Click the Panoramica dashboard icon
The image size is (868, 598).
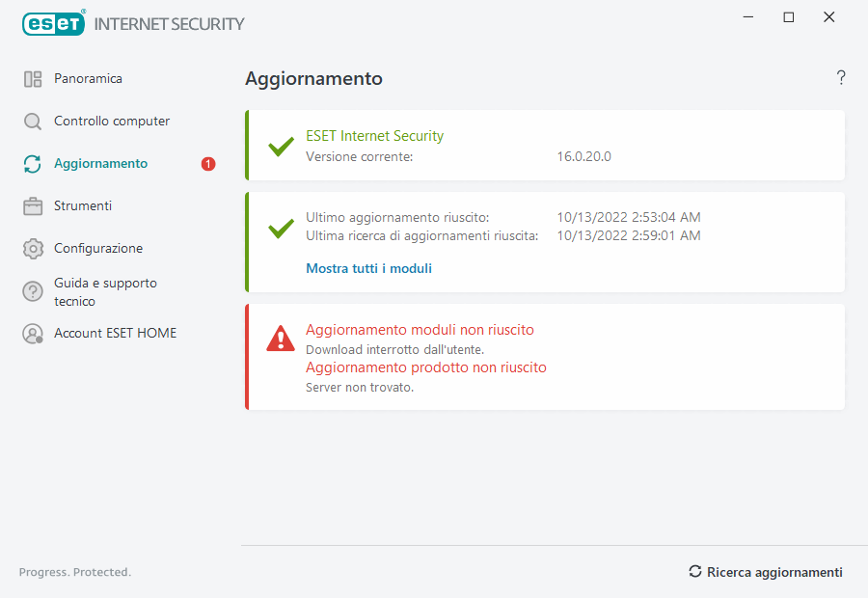pyautogui.click(x=33, y=79)
